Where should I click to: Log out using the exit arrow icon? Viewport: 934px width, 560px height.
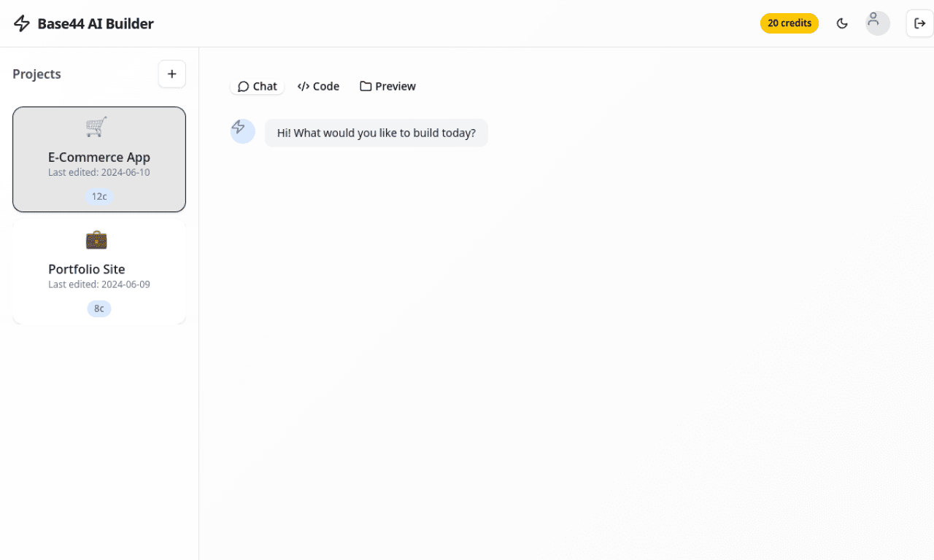click(919, 23)
